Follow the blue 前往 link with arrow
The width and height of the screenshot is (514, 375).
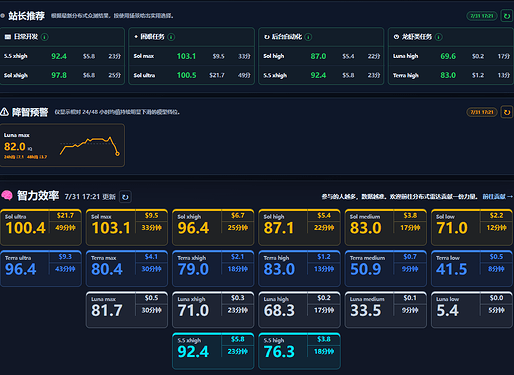click(x=497, y=197)
